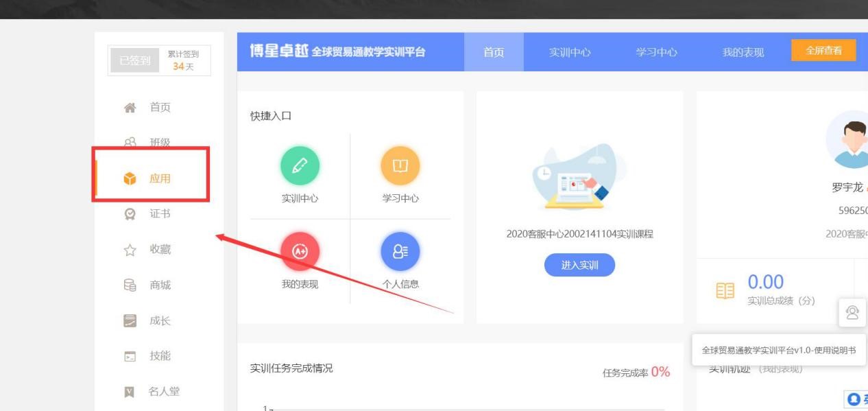Click the 进入实训 button

pyautogui.click(x=579, y=266)
